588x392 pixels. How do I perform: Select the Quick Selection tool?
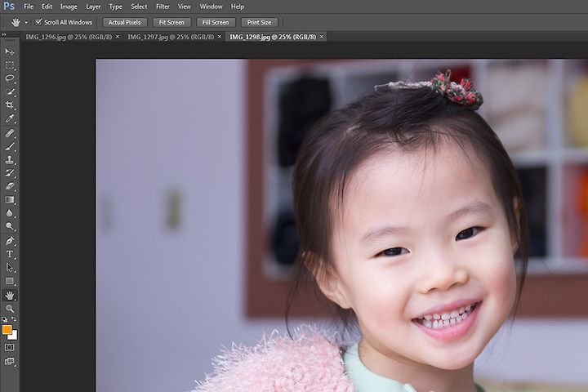[10, 92]
